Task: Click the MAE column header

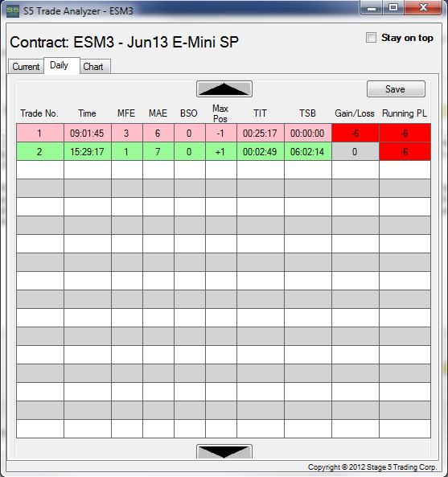Action: (x=158, y=113)
